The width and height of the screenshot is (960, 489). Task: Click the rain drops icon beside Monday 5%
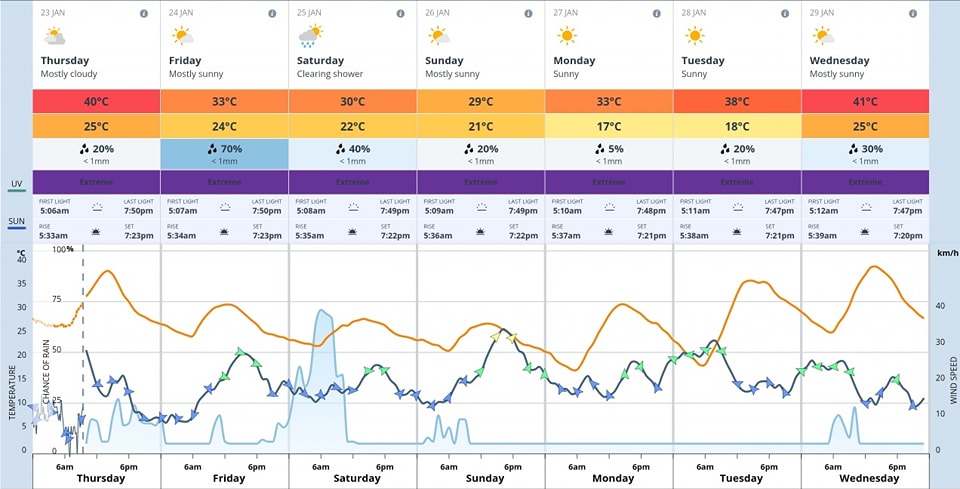pyautogui.click(x=599, y=148)
